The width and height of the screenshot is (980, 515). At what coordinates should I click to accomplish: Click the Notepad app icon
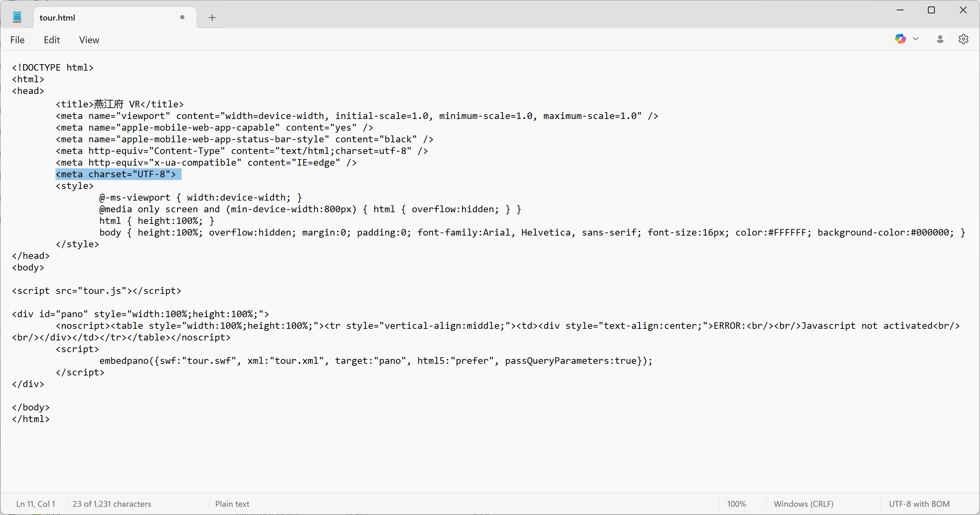click(x=17, y=17)
